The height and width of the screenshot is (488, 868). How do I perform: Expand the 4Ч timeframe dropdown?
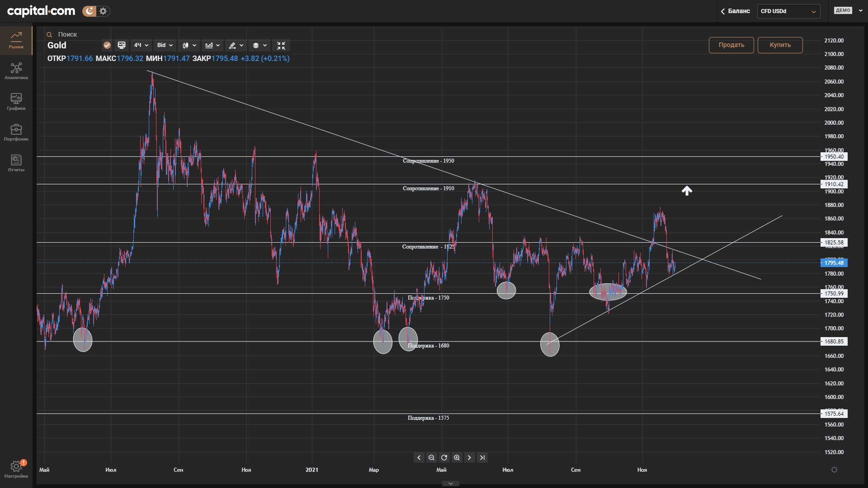point(141,45)
